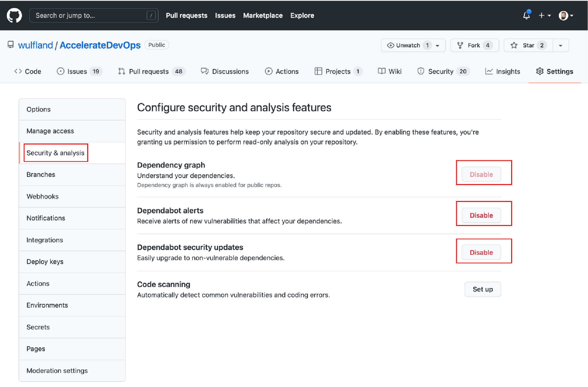Open Actions in settings sidebar
This screenshot has width=588, height=387.
point(72,283)
